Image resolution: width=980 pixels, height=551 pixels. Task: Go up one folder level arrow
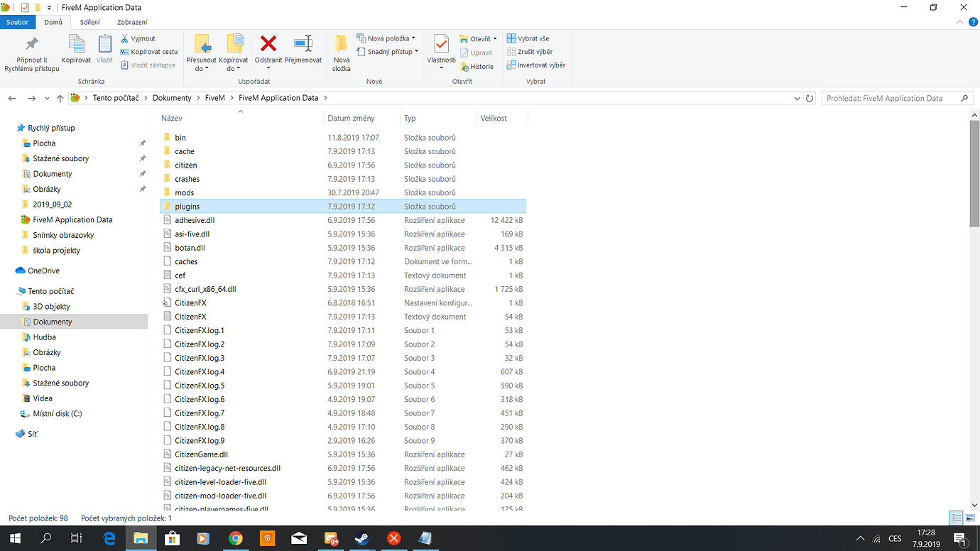pos(60,98)
